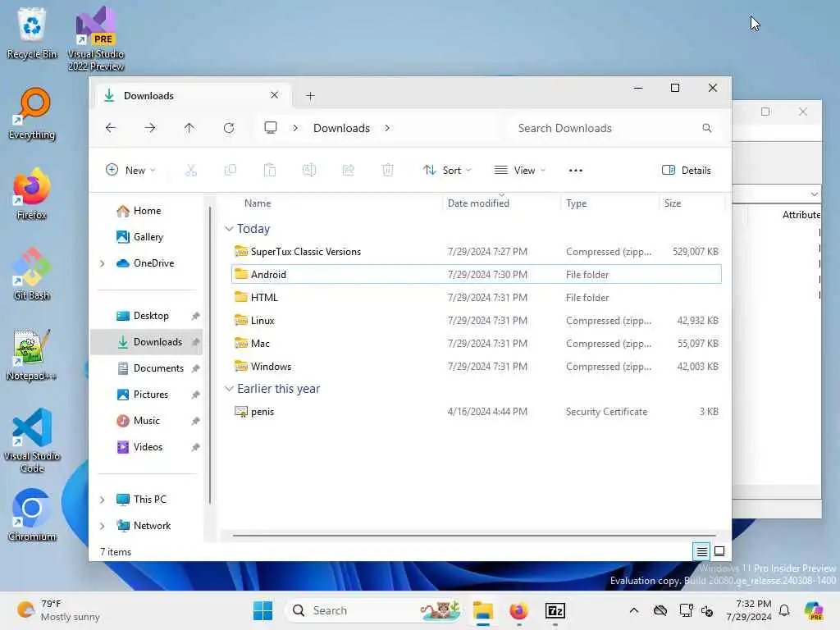This screenshot has width=840, height=630.
Task: Click the Share icon in the toolbar
Action: point(348,171)
